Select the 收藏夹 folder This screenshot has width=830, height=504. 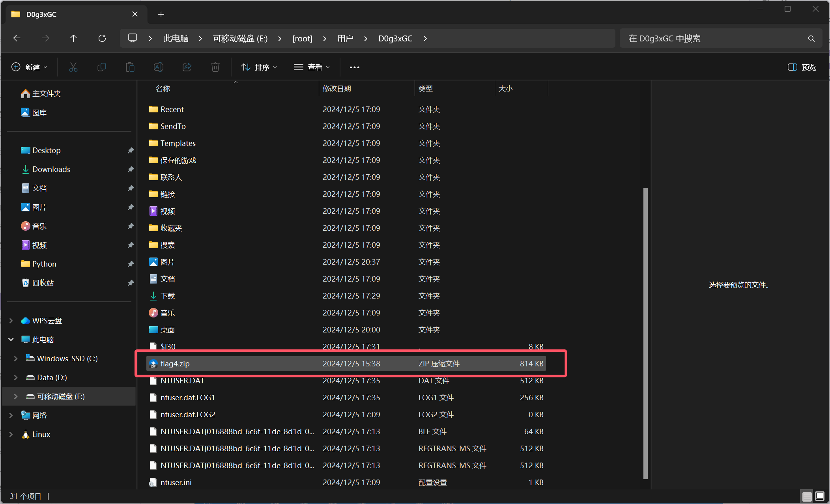(346, 228)
